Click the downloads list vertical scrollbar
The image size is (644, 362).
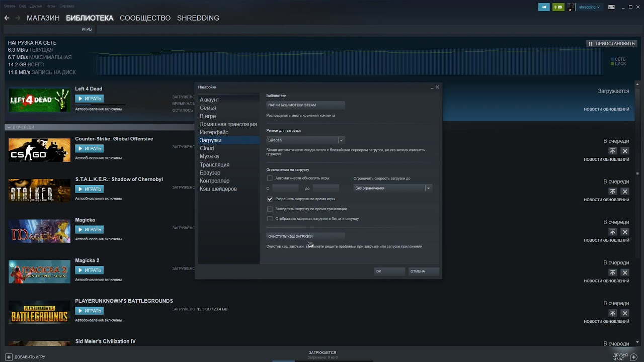click(638, 173)
